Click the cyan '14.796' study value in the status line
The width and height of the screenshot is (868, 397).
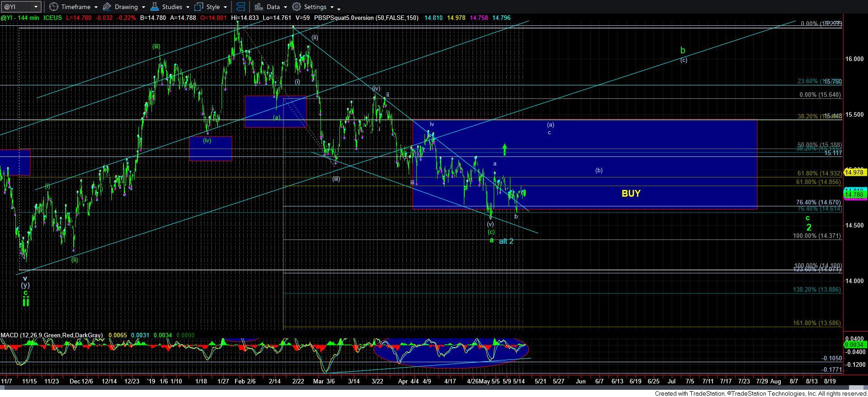tap(501, 18)
